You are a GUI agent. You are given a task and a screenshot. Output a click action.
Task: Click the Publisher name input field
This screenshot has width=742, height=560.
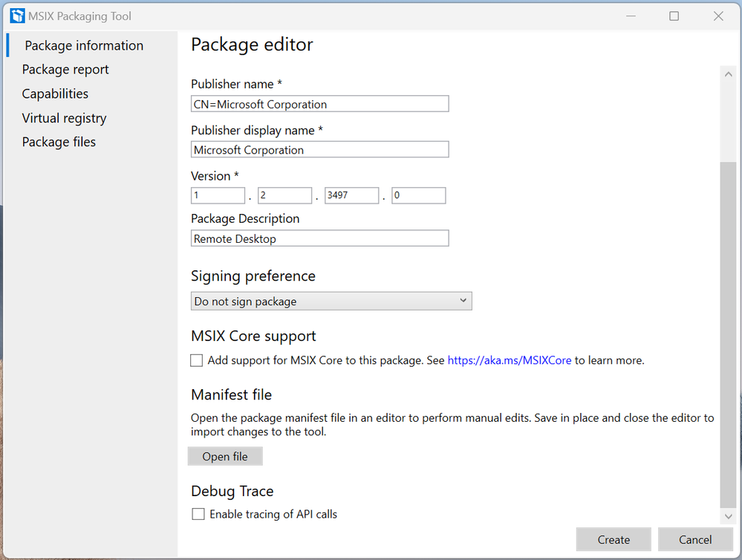(320, 104)
